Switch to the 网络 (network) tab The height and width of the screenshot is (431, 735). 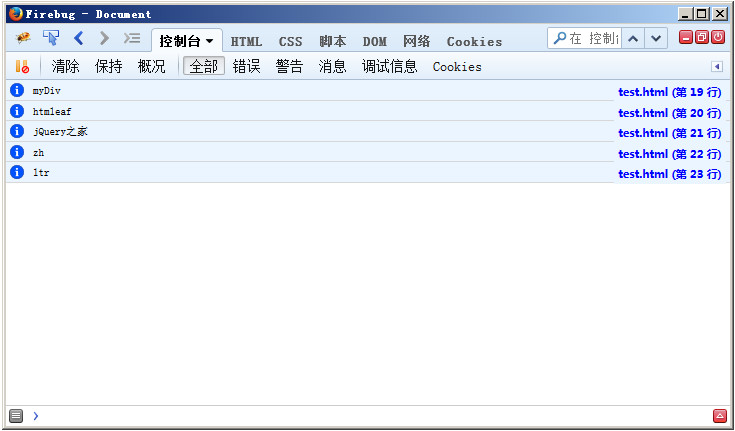pos(417,41)
